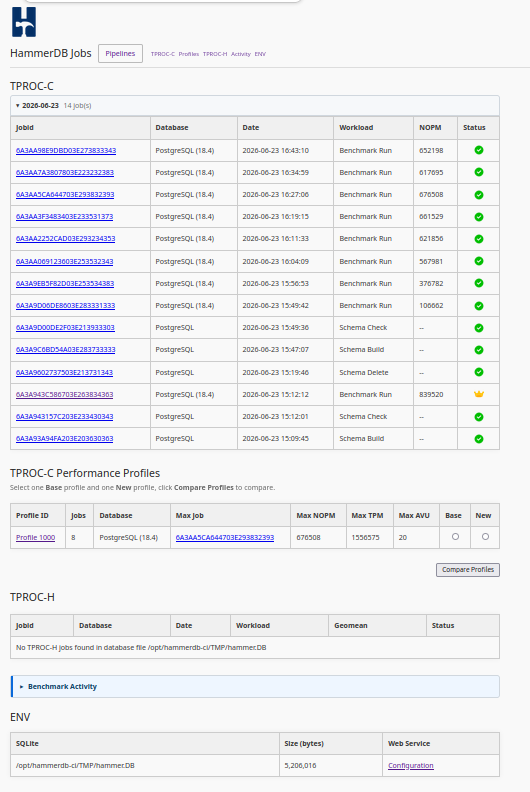Image resolution: width=530 pixels, height=792 pixels.
Task: Click green check status for 16:43:10 job
Action: [x=478, y=150]
